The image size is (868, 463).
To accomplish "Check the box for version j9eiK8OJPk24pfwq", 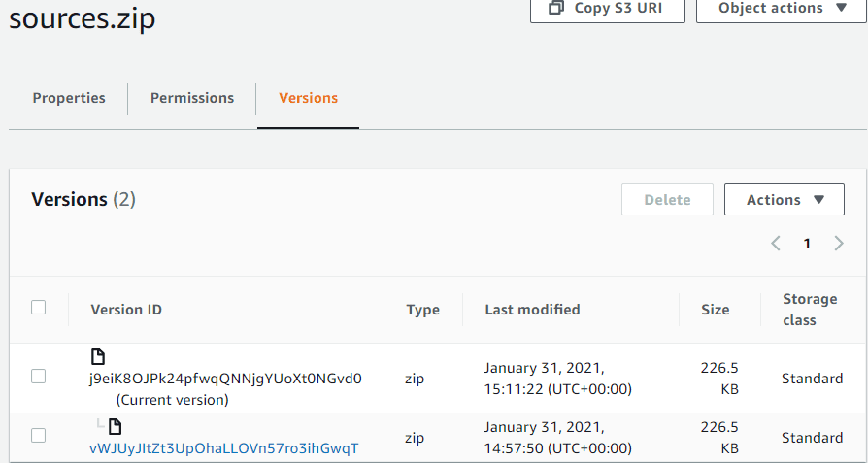I will tap(39, 377).
